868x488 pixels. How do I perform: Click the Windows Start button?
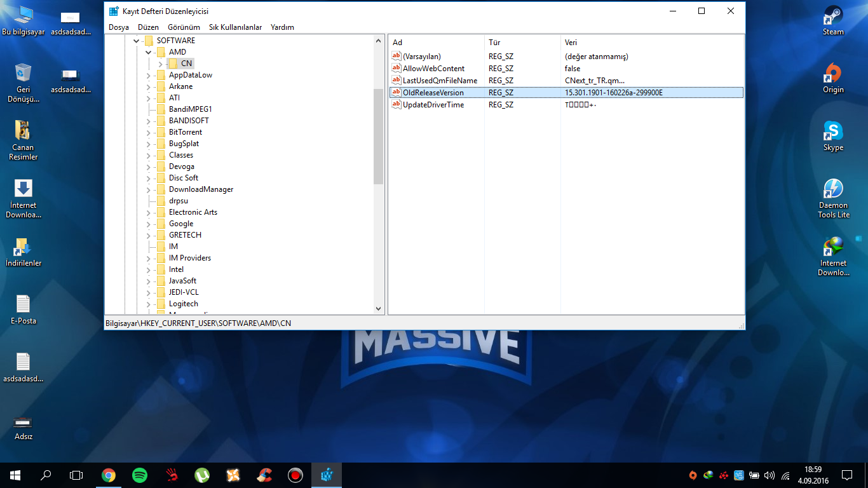15,475
